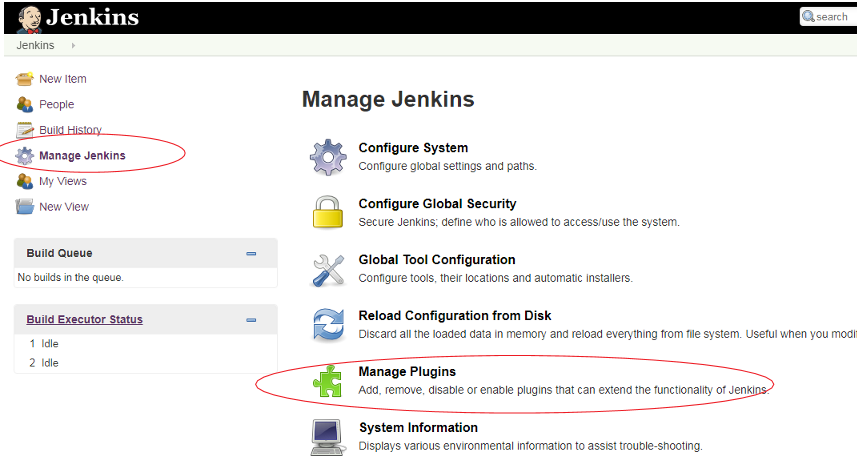Open the People link

click(56, 104)
